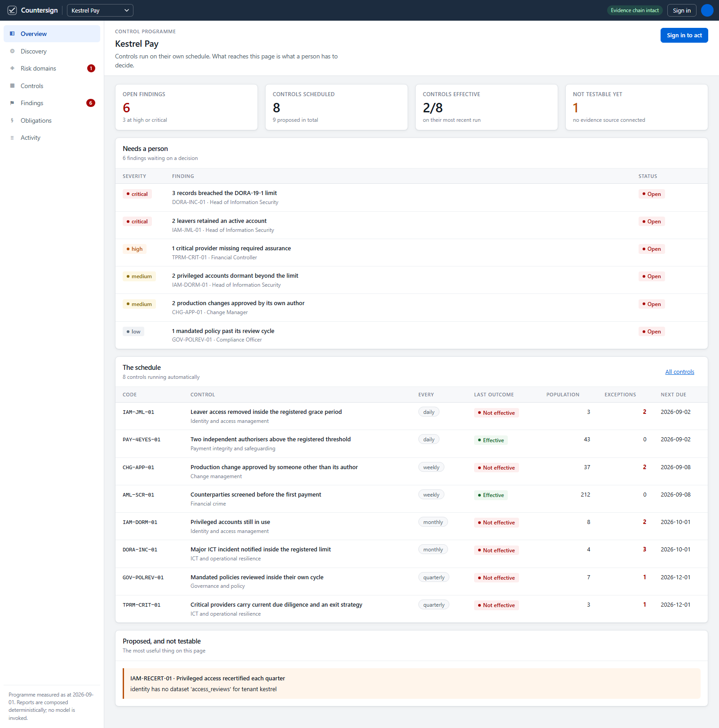719x728 pixels.
Task: Click the Open Findings summary card
Action: tap(186, 107)
